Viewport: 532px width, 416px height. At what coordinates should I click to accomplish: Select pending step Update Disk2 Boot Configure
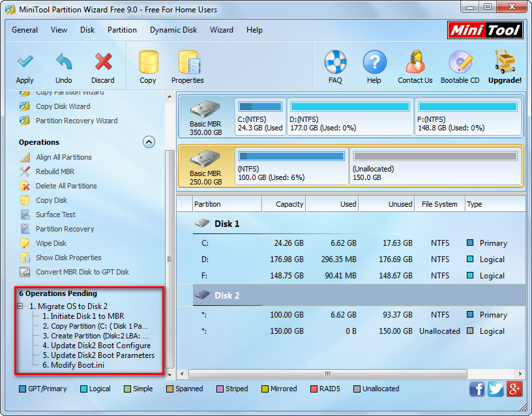tap(96, 346)
